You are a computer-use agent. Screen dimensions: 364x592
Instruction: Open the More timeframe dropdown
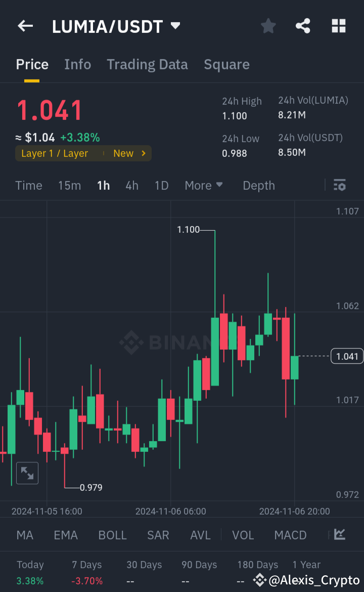coord(204,185)
